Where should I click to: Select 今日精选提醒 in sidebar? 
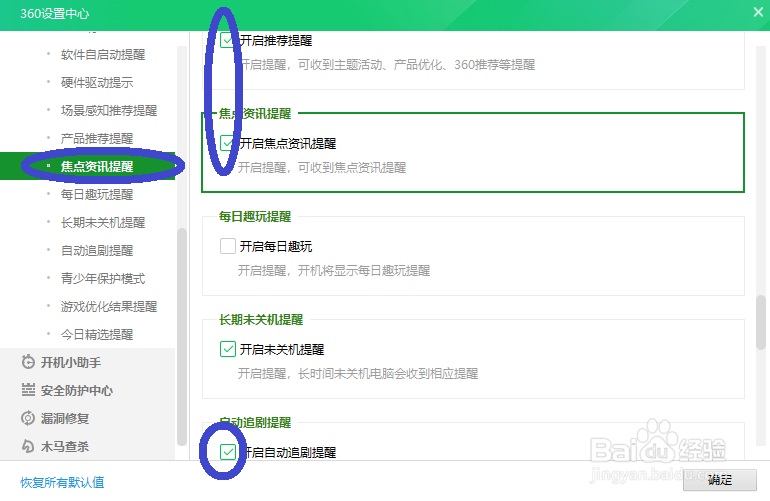pos(97,334)
